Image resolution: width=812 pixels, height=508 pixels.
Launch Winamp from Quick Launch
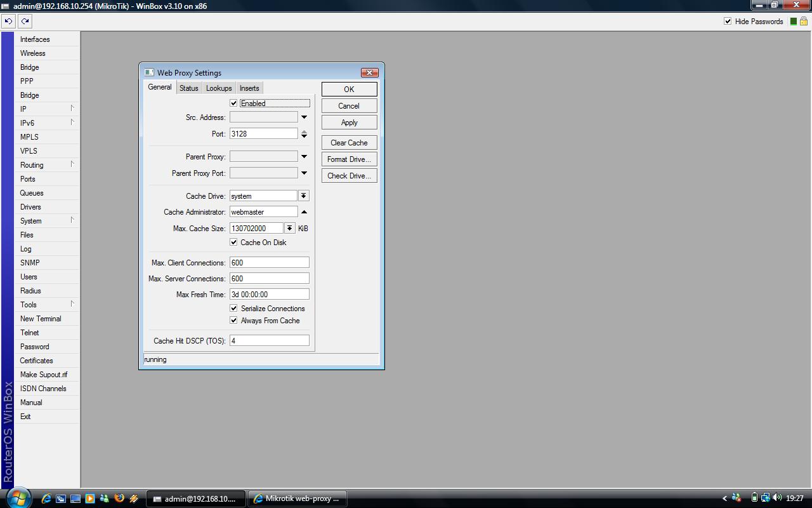[134, 498]
